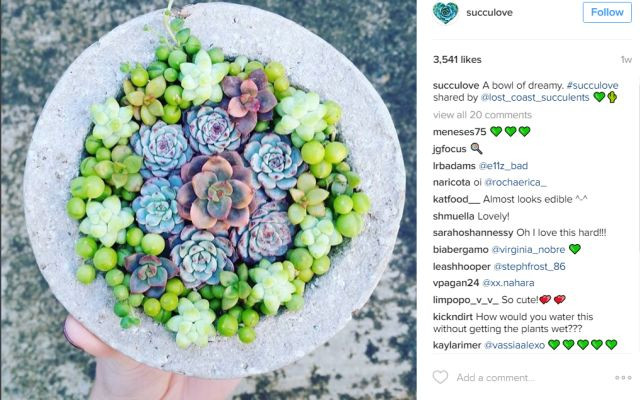Click the @vassiaalexo mention
Image resolution: width=640 pixels, height=400 pixels.
pos(514,345)
